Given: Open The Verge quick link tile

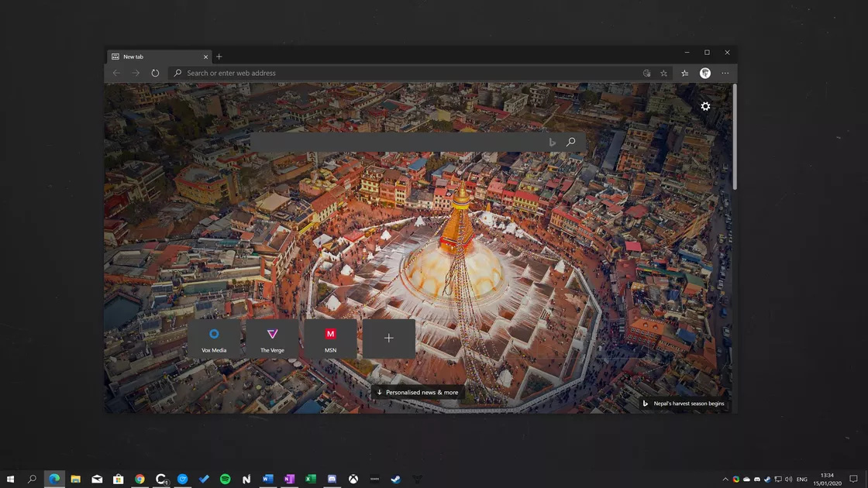Looking at the screenshot, I should click(272, 339).
